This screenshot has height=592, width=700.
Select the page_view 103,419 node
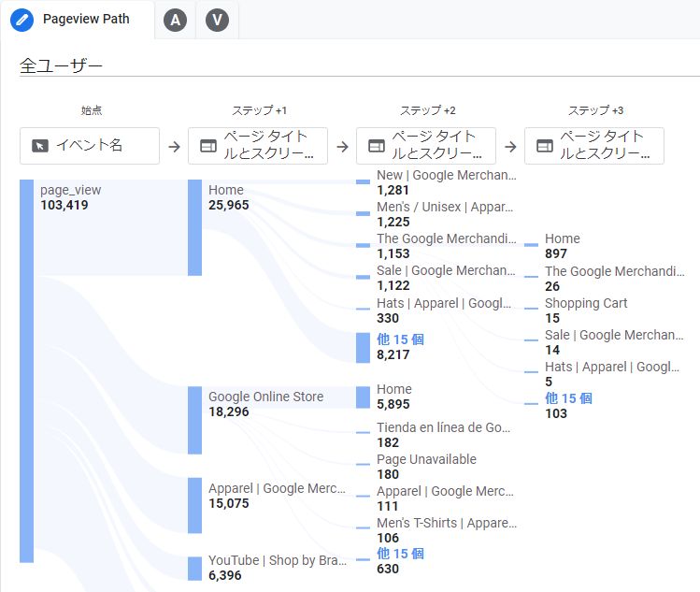pos(27,371)
